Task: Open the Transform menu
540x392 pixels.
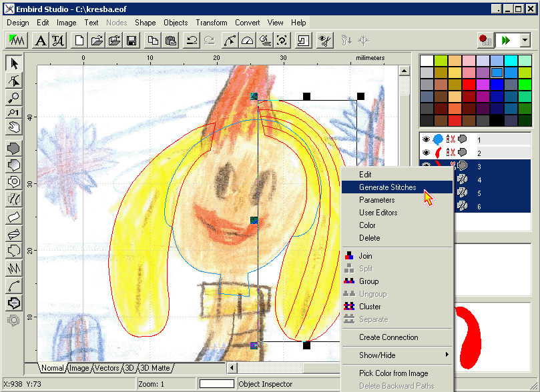Action: pyautogui.click(x=212, y=22)
